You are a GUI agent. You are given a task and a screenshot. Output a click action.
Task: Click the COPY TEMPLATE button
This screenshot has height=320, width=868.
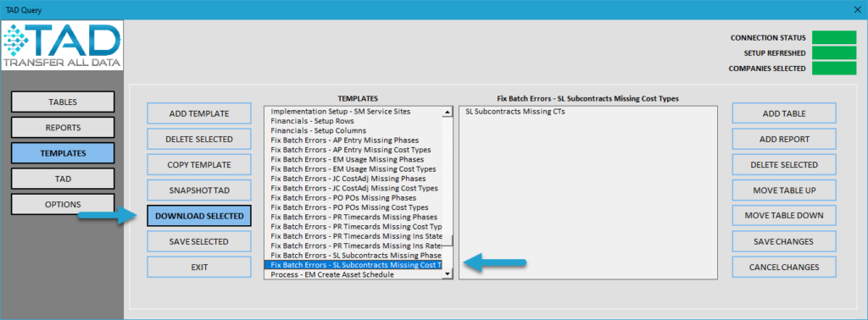[199, 165]
